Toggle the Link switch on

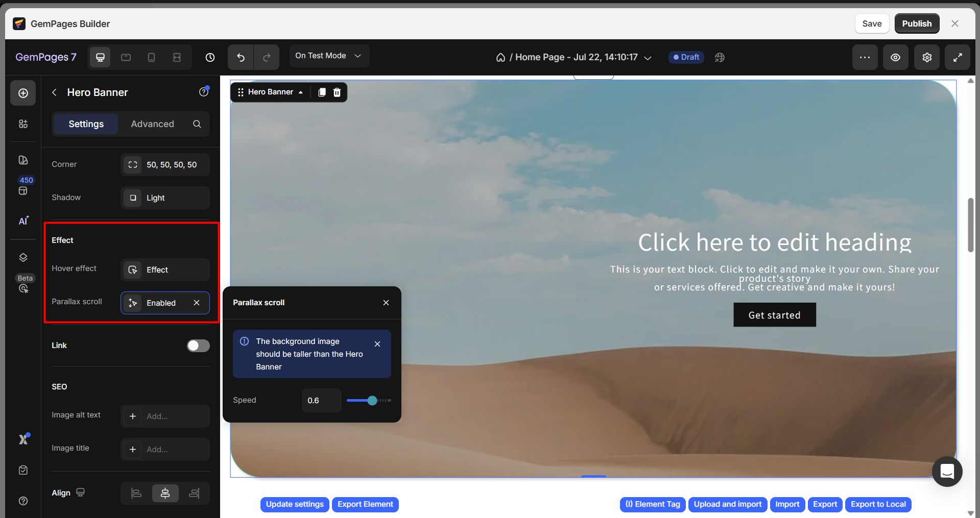(x=198, y=346)
